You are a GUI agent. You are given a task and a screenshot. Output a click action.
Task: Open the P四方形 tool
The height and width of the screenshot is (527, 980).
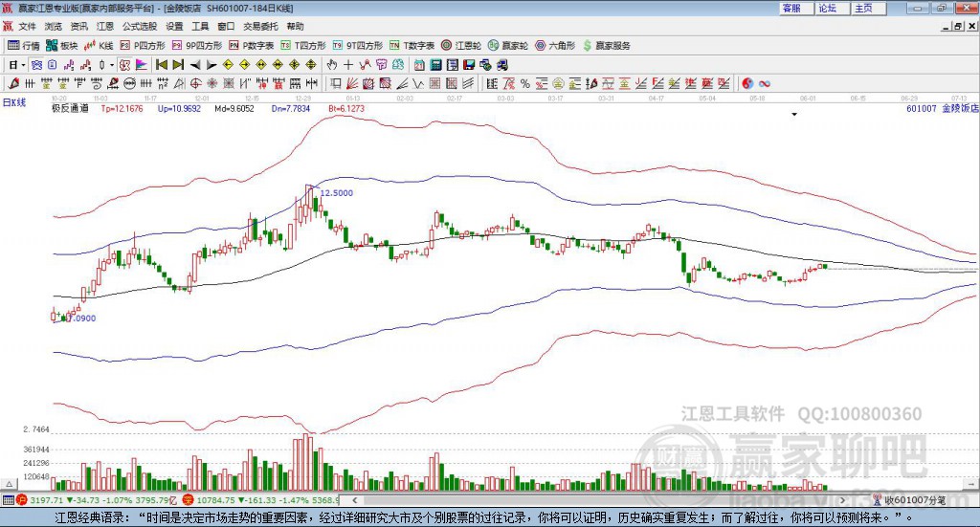click(x=143, y=46)
